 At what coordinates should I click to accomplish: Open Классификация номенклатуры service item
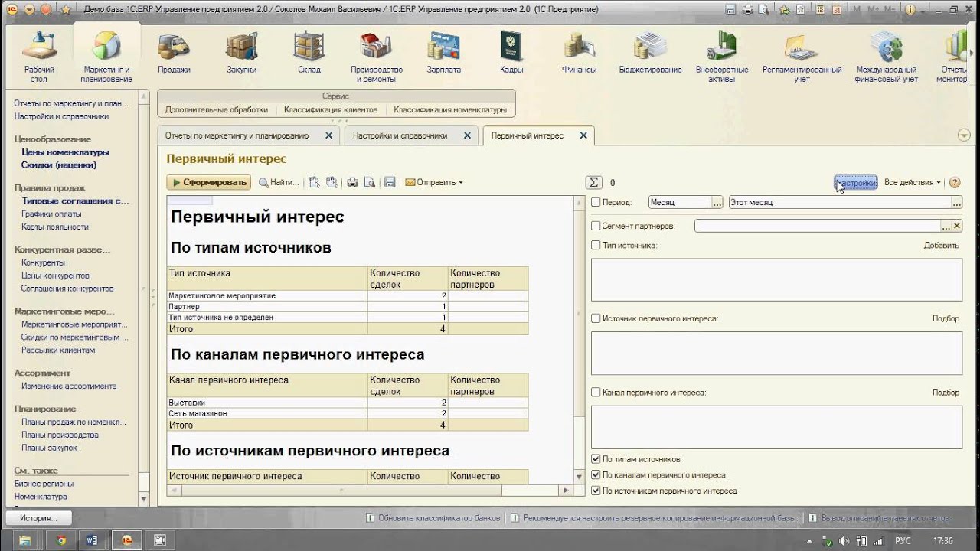click(450, 109)
